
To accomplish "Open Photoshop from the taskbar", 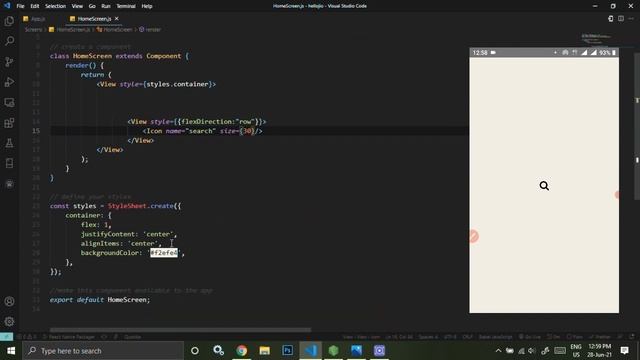I will click(x=287, y=351).
